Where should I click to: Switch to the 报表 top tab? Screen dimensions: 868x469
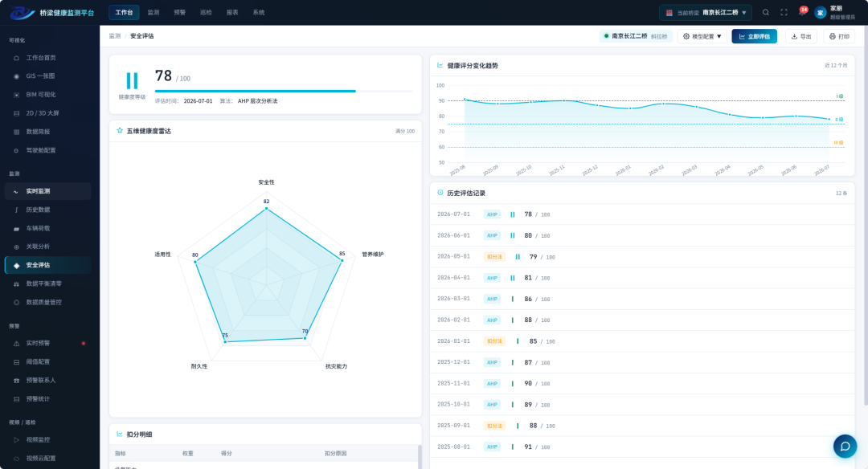coord(232,12)
